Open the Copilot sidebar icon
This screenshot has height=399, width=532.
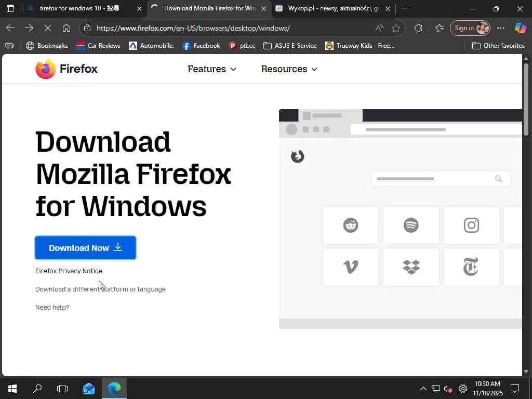520,28
